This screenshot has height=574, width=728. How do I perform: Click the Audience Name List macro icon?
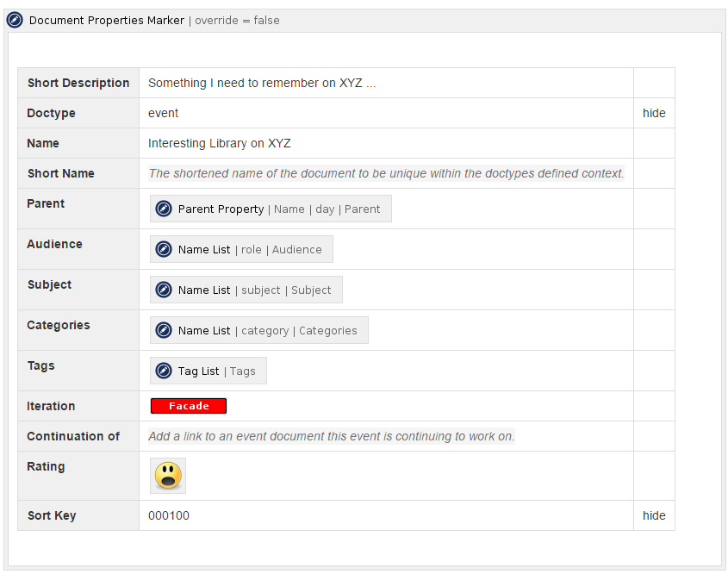(x=164, y=249)
